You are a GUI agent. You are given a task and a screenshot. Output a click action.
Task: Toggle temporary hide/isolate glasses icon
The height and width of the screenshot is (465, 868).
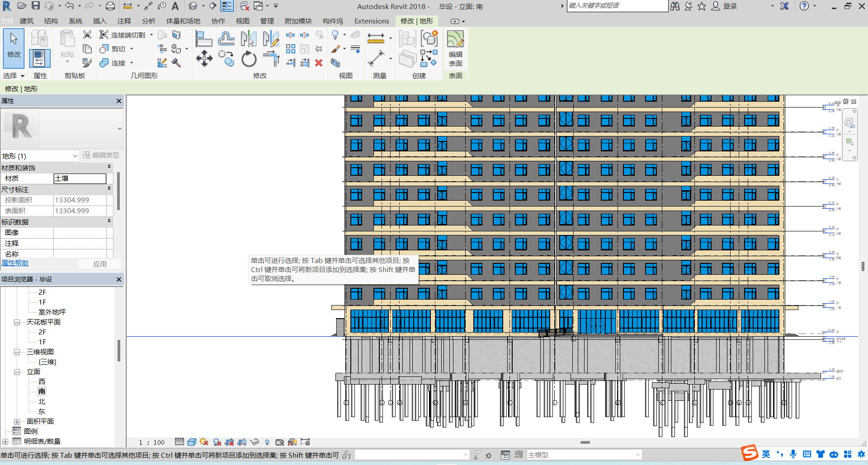(255, 442)
